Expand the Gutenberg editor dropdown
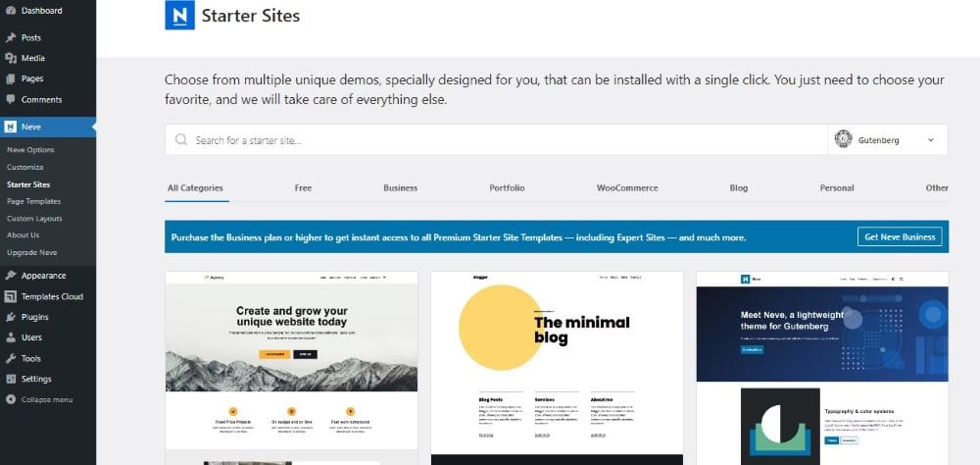 pyautogui.click(x=888, y=139)
